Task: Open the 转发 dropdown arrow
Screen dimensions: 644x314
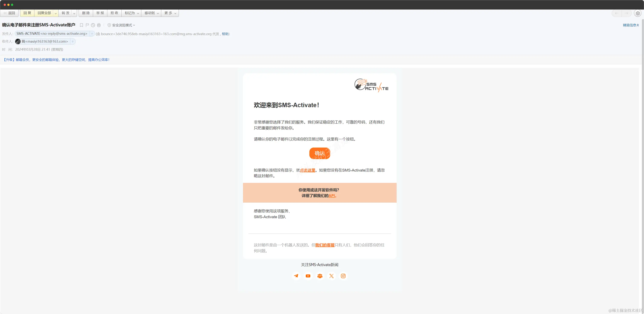Action: pyautogui.click(x=74, y=13)
